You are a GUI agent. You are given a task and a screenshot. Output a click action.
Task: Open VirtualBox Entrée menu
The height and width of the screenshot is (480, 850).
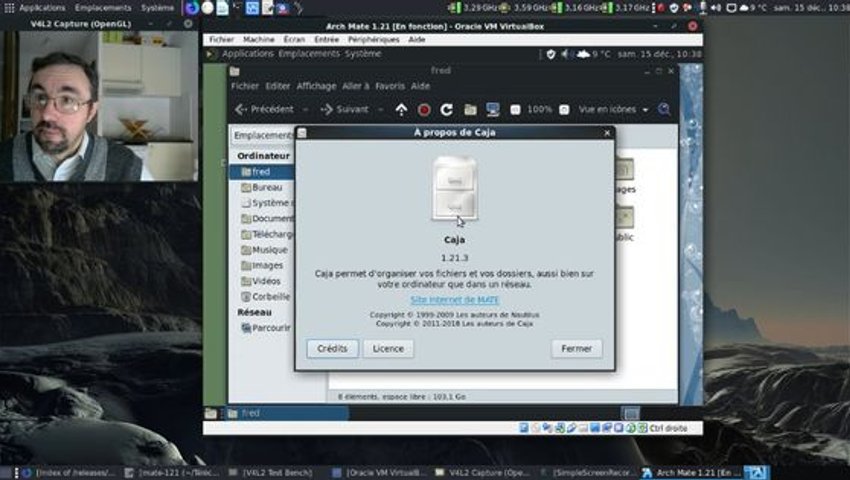[x=326, y=40]
